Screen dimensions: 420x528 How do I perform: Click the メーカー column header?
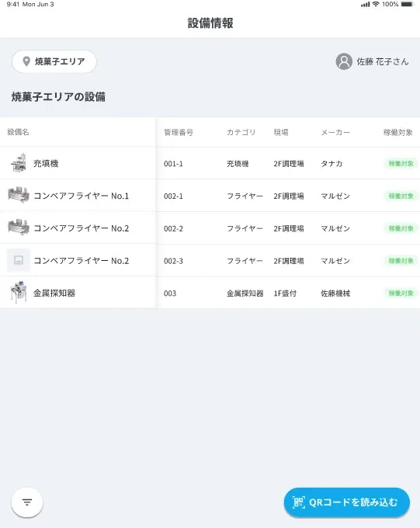coord(335,132)
